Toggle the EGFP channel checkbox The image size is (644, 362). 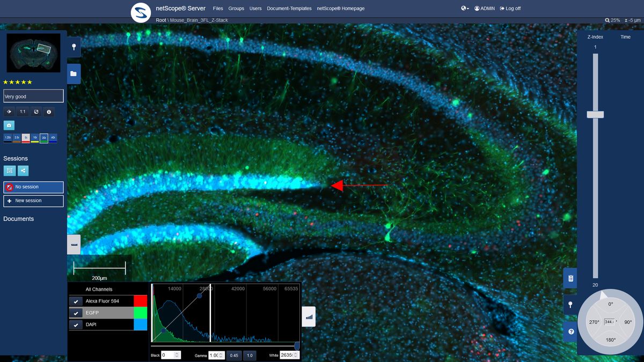point(76,313)
